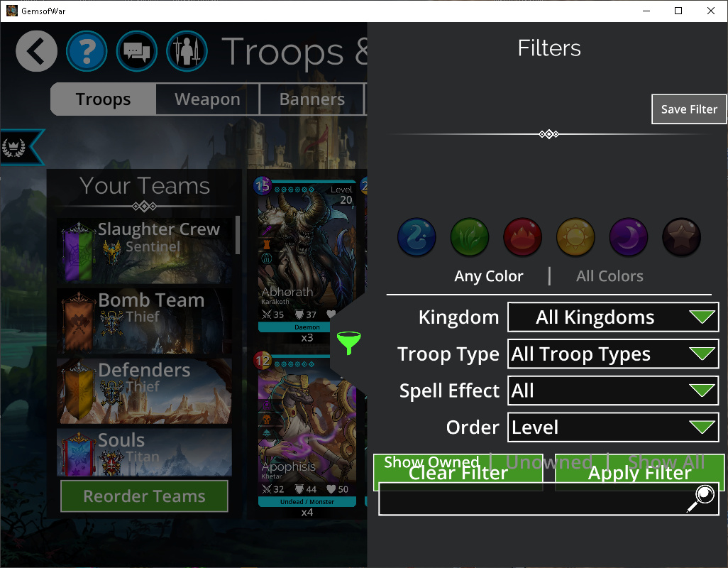Switch to the Banners tab

tap(312, 99)
